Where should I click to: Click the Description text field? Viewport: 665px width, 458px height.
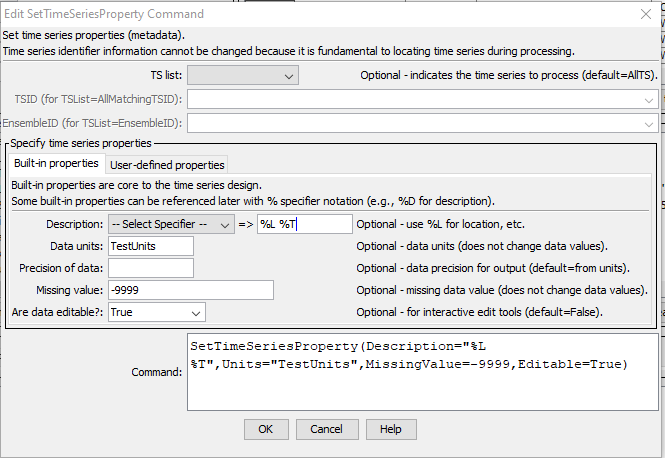point(305,224)
